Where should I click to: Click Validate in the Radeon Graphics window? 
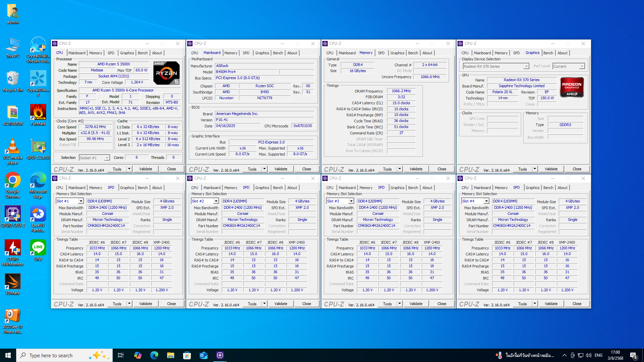click(x=551, y=169)
